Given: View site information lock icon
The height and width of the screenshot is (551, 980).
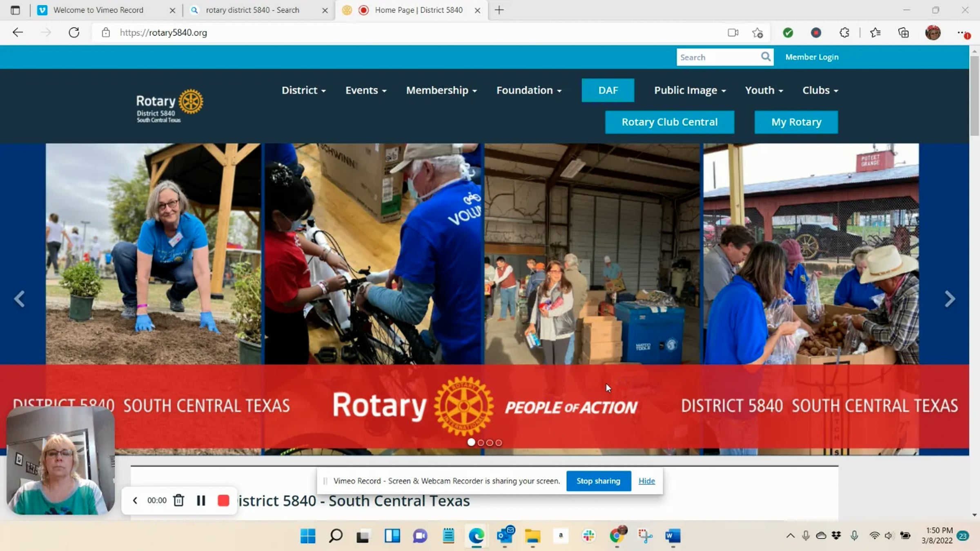Looking at the screenshot, I should (x=106, y=33).
